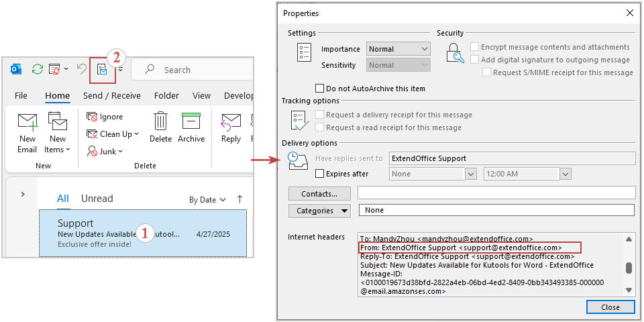Click the highlighted Properties toolbar icon

tap(102, 69)
